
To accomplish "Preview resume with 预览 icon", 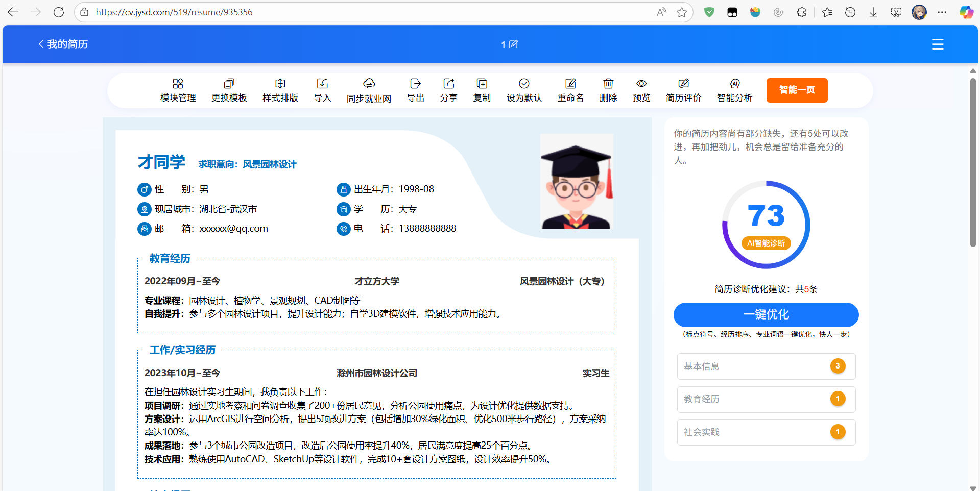I will pos(641,90).
